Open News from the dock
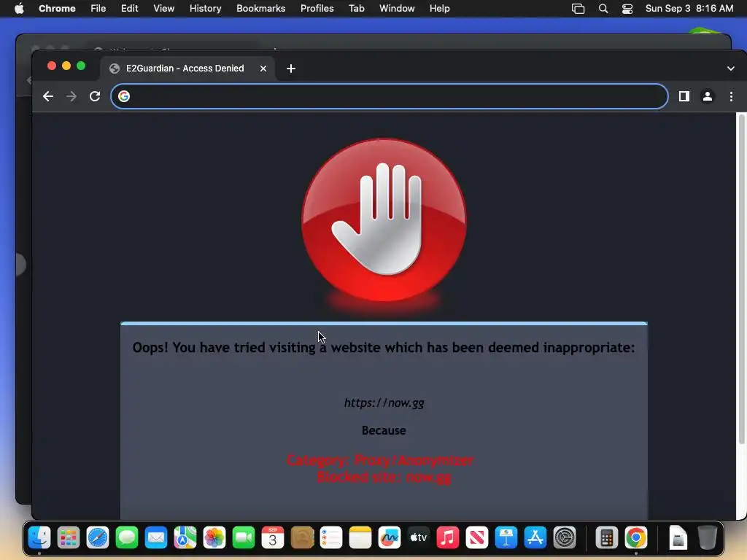The width and height of the screenshot is (747, 560). 477,538
